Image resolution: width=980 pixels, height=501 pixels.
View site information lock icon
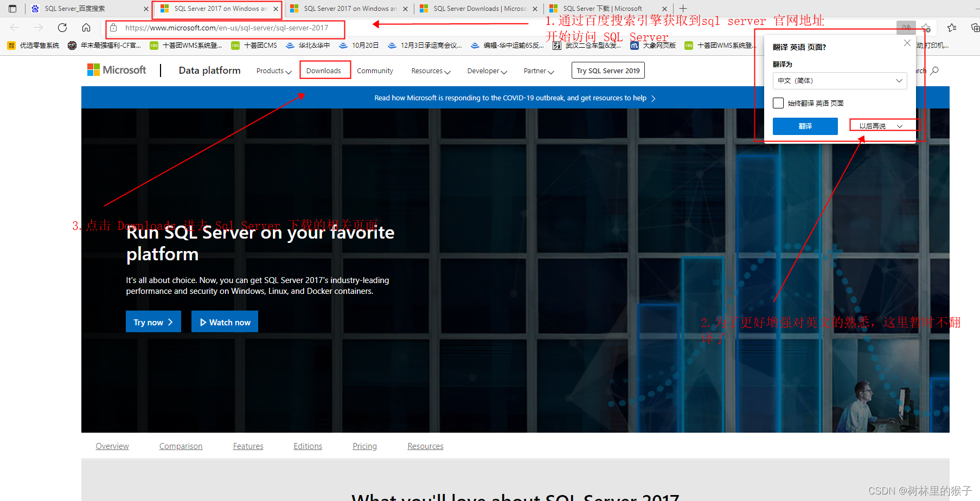[113, 28]
